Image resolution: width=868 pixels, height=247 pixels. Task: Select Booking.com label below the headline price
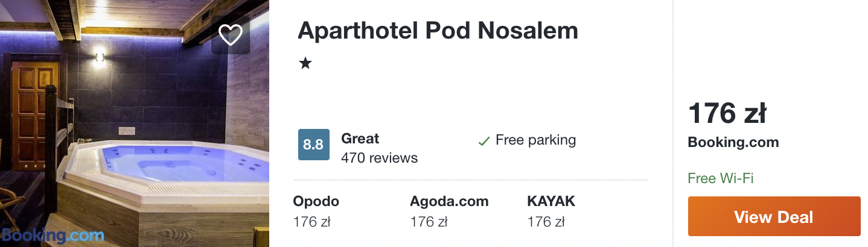[733, 143]
